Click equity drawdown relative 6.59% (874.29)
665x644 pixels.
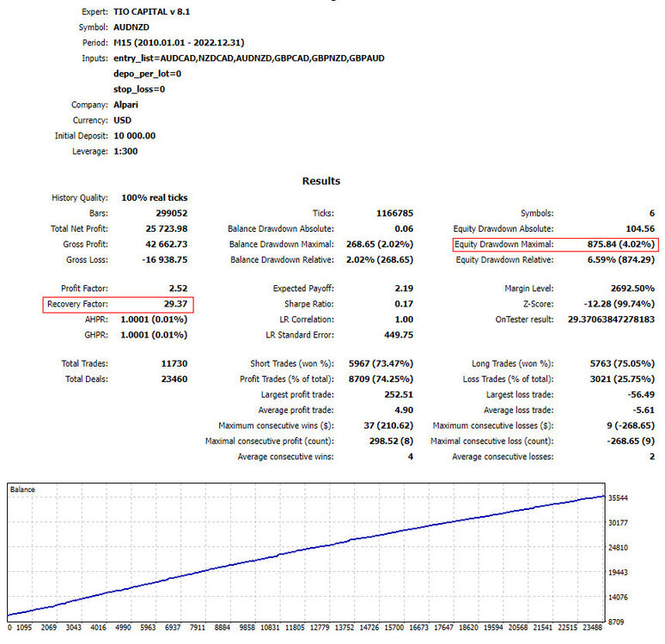[x=621, y=260]
